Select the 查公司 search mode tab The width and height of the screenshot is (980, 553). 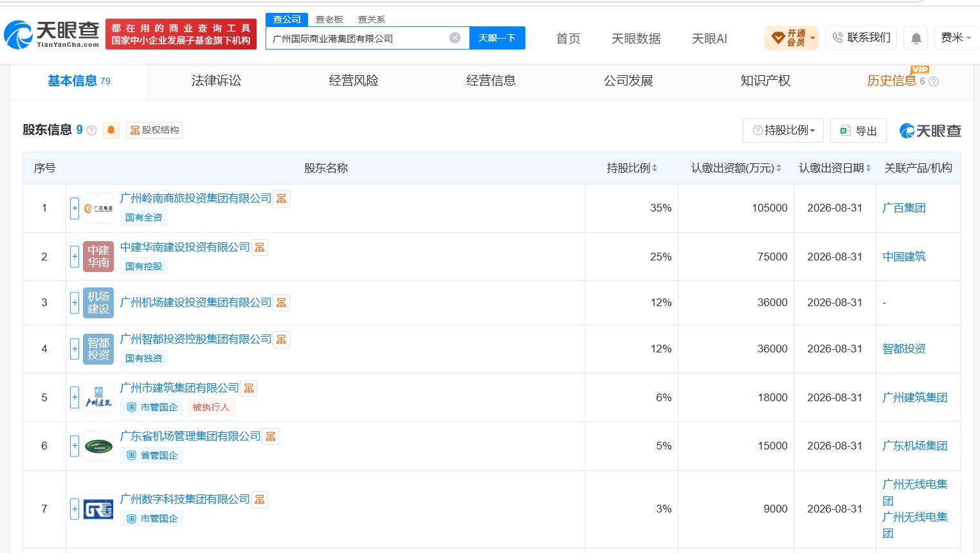coord(287,19)
